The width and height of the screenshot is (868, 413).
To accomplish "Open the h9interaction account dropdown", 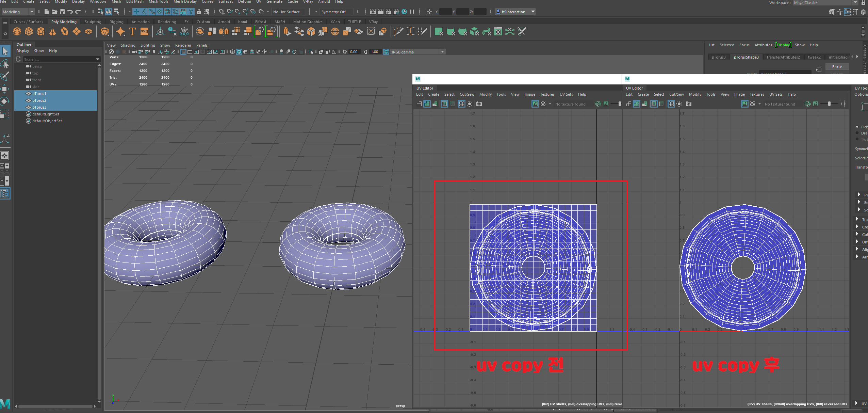I will (x=533, y=12).
